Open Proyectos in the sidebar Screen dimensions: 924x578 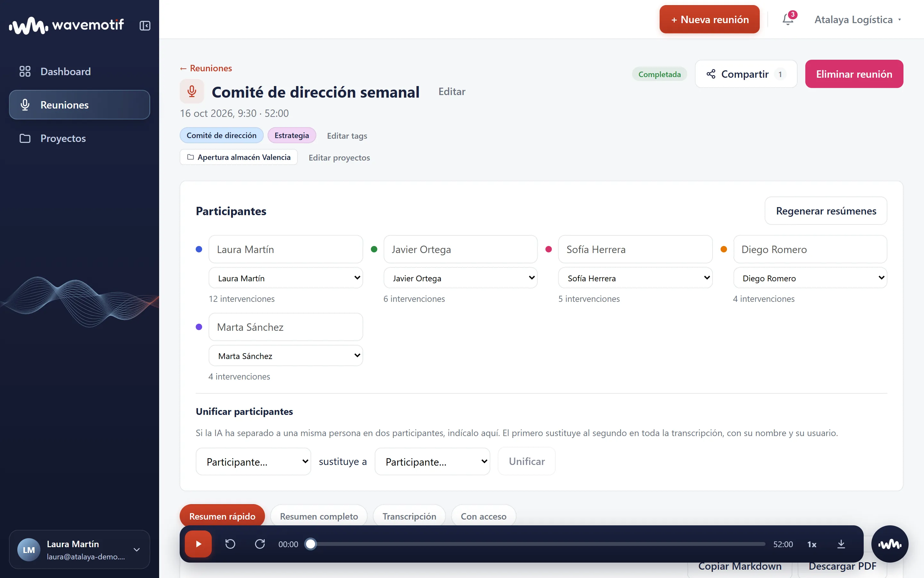80,138
